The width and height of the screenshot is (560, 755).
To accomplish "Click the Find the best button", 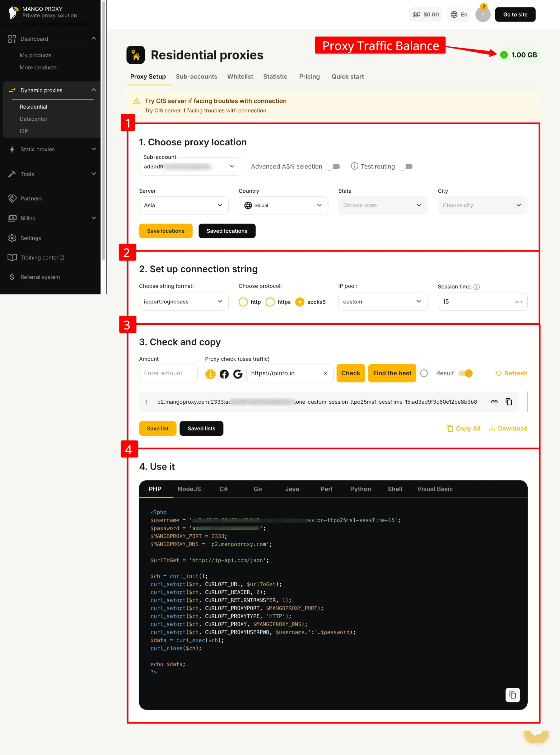I will [392, 373].
